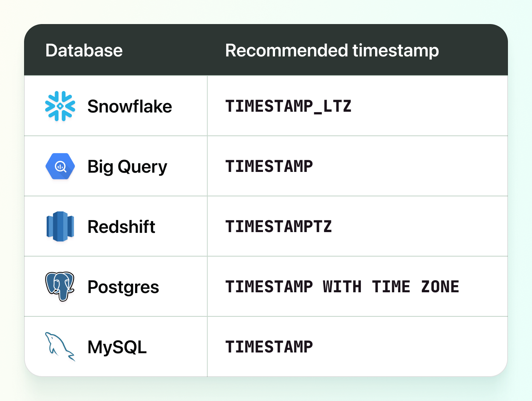The width and height of the screenshot is (532, 401).
Task: Select the TIMESTAMP_LTZ value
Action: coord(288,106)
